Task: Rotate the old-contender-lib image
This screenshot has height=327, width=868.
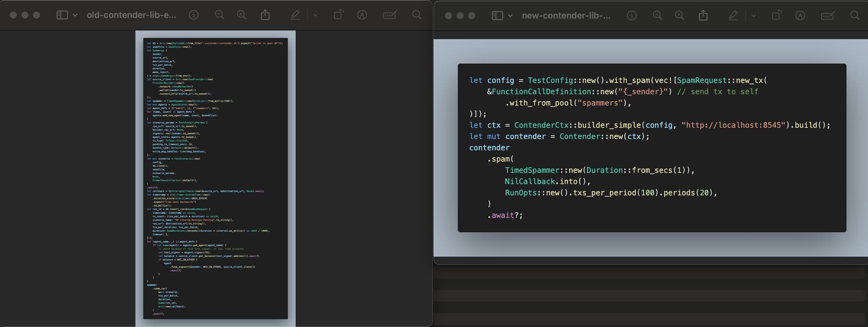Action: pos(338,15)
